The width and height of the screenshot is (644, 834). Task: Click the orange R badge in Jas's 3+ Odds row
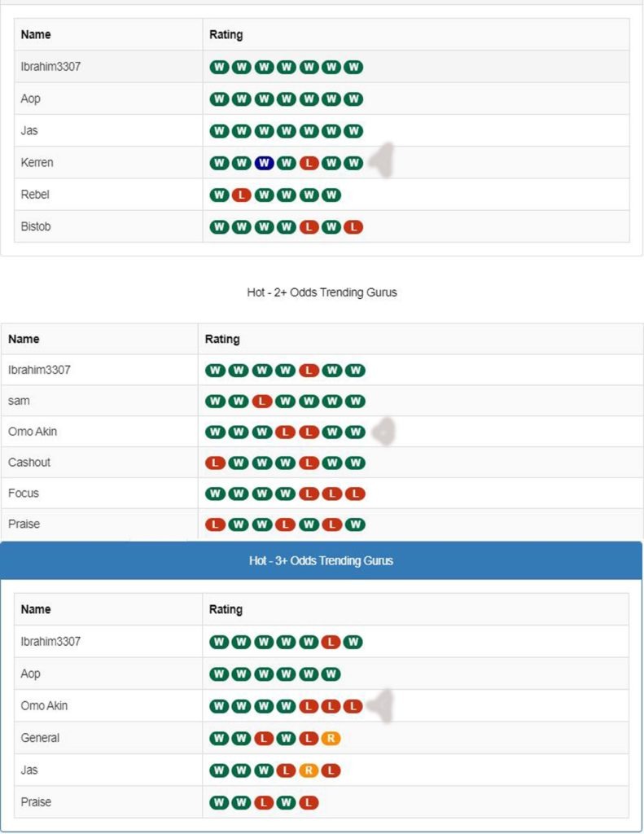coord(309,770)
